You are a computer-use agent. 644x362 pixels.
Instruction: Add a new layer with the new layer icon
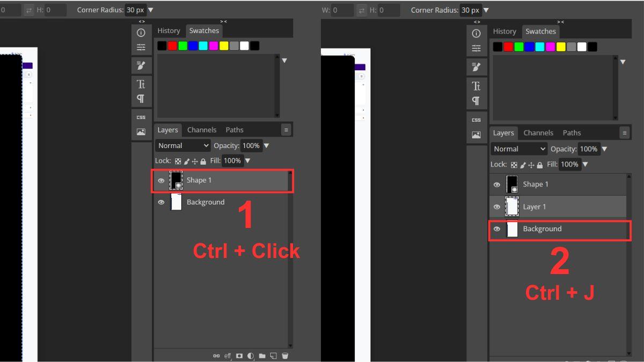(x=273, y=356)
